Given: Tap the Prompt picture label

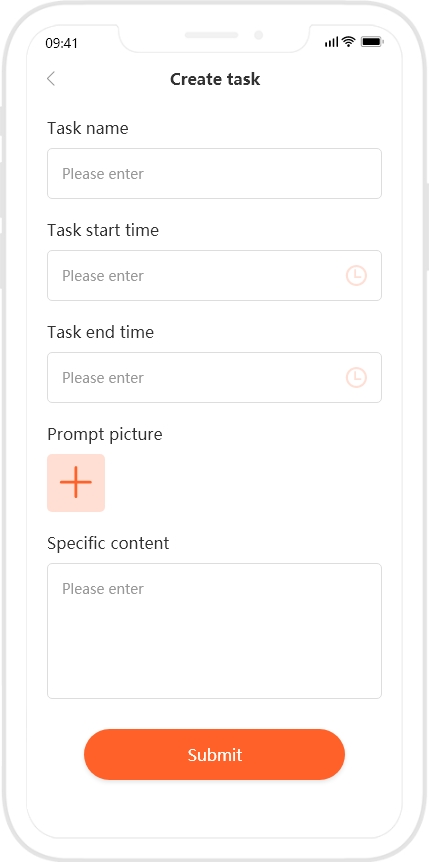Looking at the screenshot, I should (104, 434).
